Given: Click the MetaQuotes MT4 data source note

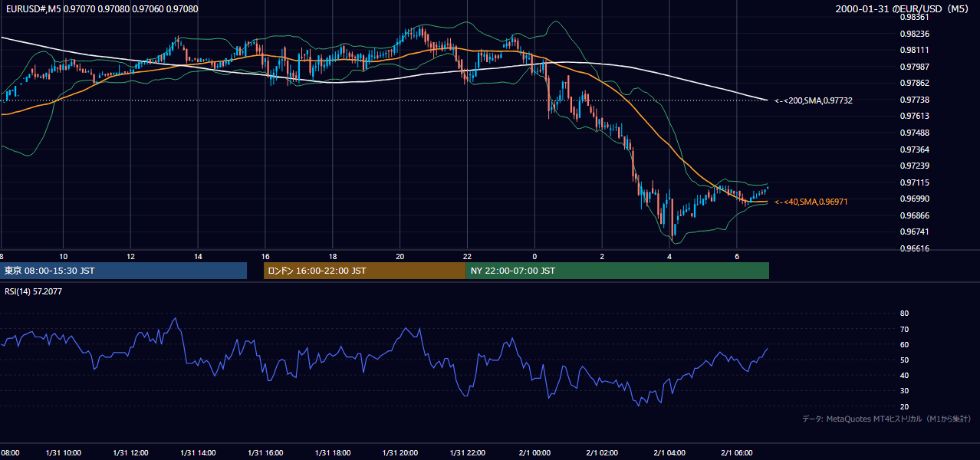Looking at the screenshot, I should 886,419.
